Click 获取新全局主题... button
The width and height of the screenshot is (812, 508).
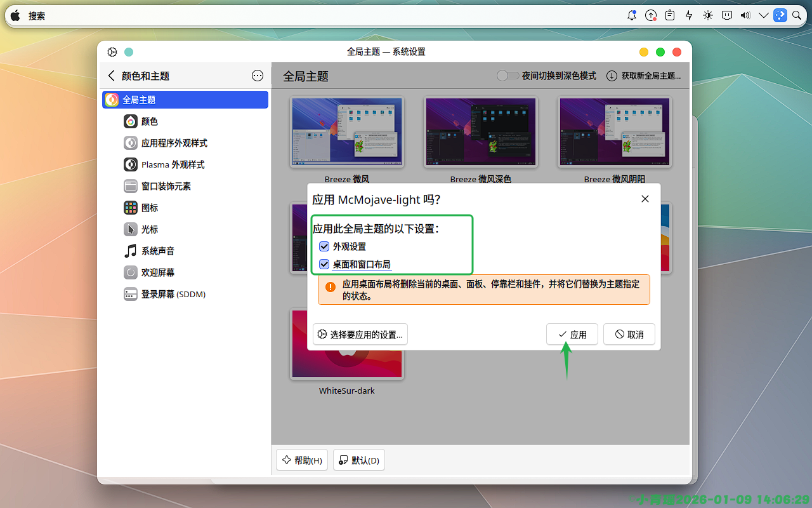644,76
